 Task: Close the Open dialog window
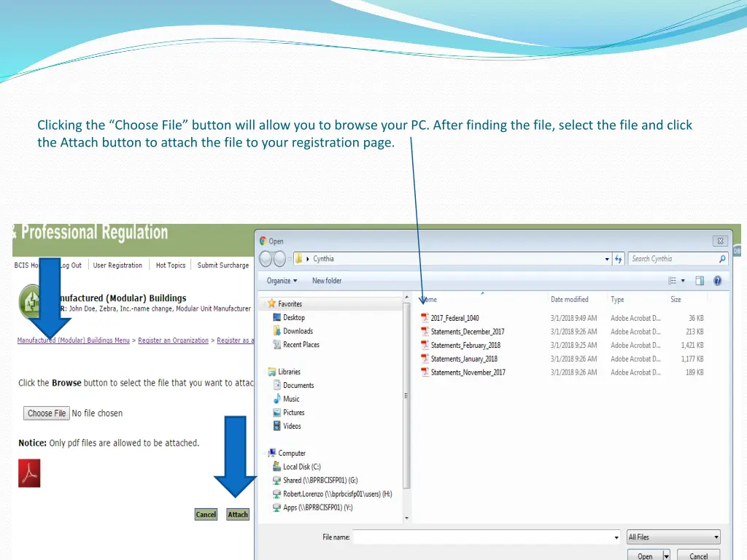(720, 241)
